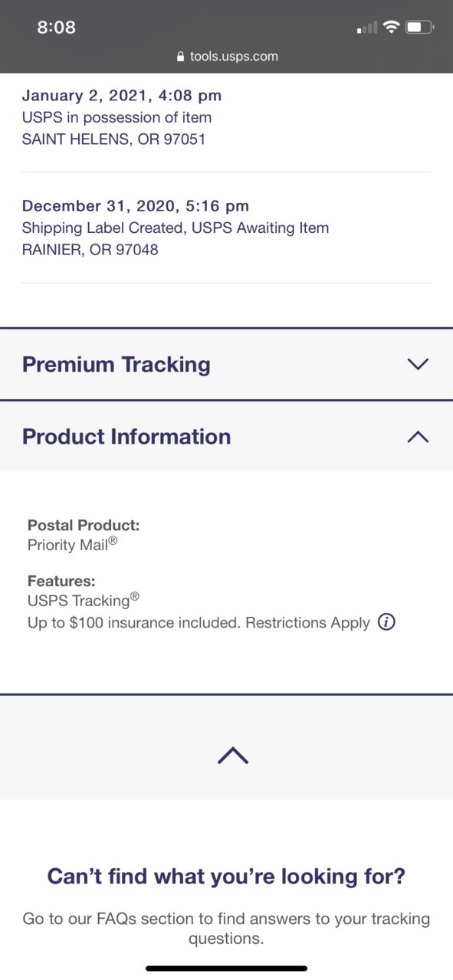Select the Premium Tracking section header
The width and height of the screenshot is (453, 980).
(226, 364)
